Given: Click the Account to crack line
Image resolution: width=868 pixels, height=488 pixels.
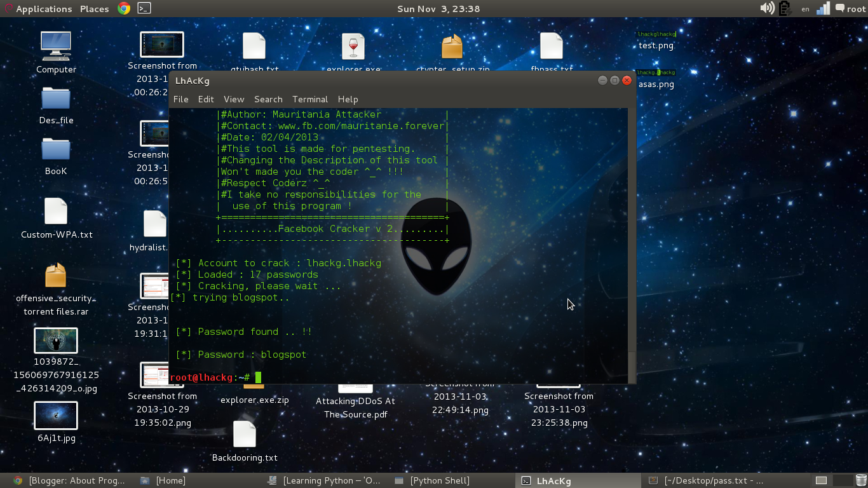Looking at the screenshot, I should click(278, 263).
